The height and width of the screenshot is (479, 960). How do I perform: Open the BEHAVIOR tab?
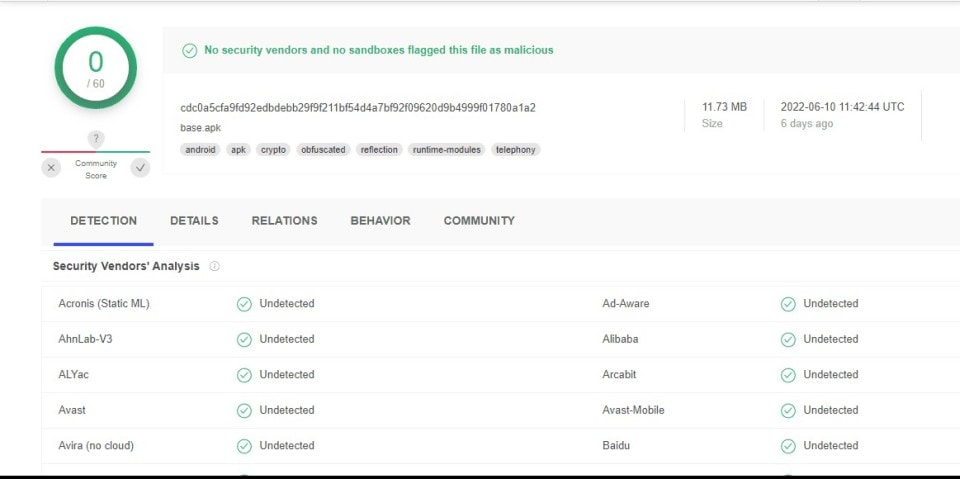coord(380,221)
